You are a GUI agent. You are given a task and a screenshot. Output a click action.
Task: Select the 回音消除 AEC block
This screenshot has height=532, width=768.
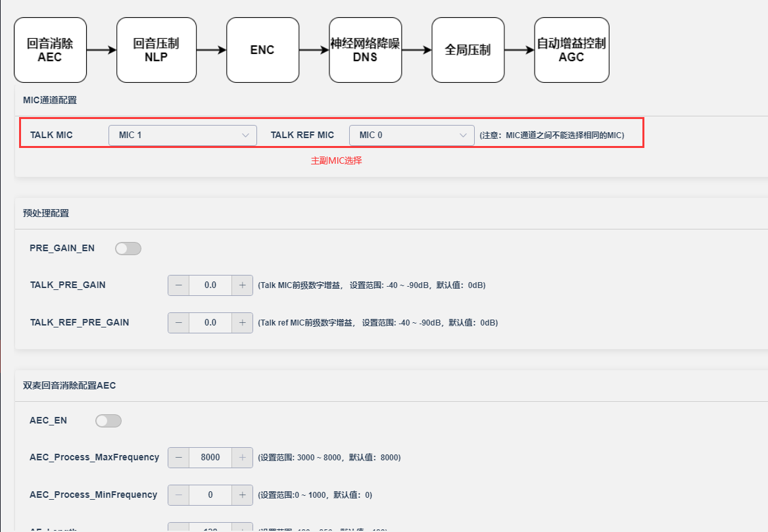tap(51, 50)
